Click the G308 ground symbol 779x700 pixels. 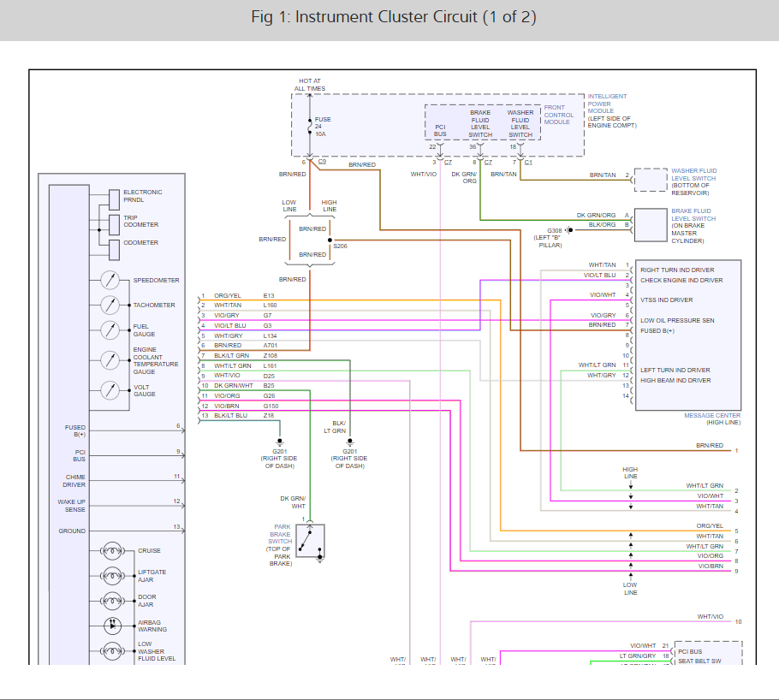pos(570,230)
